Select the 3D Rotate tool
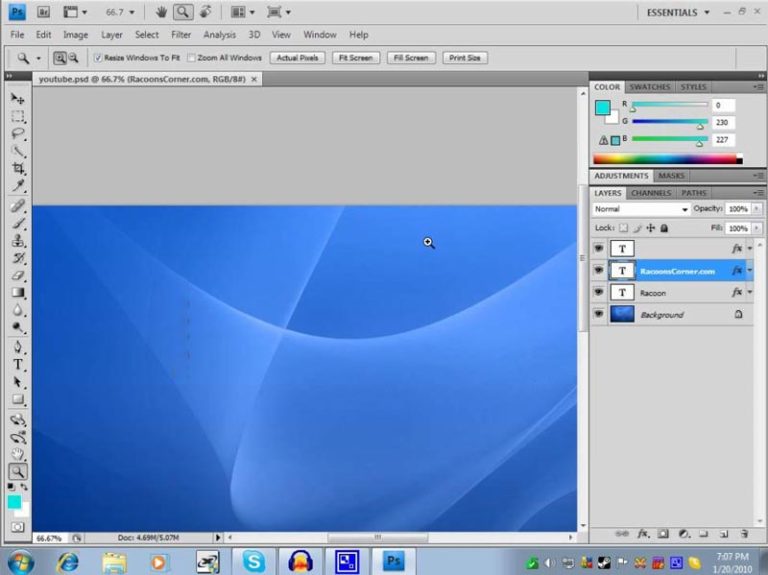The image size is (768, 575). pyautogui.click(x=18, y=420)
